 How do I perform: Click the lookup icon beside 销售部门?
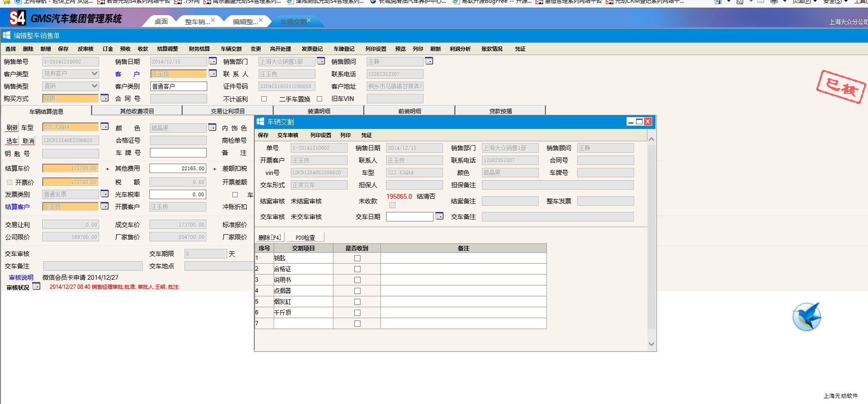(321, 61)
